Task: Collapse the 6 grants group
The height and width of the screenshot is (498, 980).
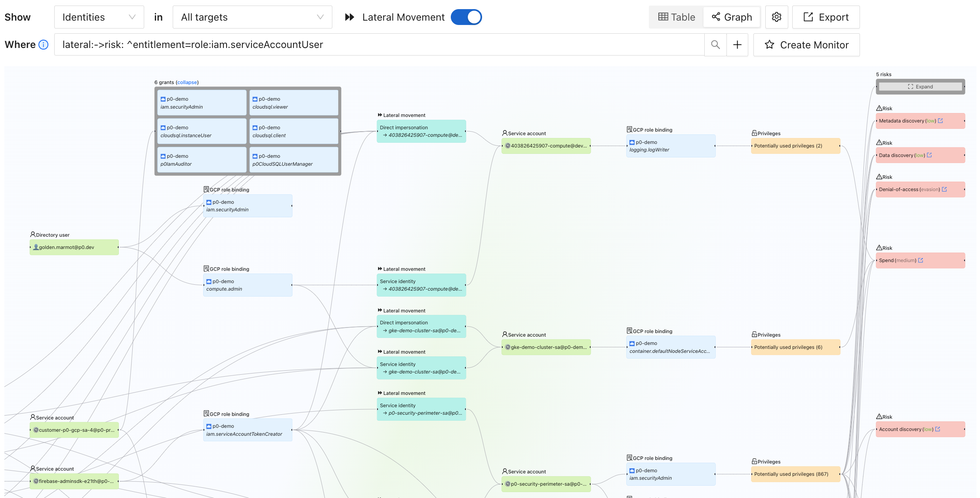Action: pyautogui.click(x=187, y=82)
